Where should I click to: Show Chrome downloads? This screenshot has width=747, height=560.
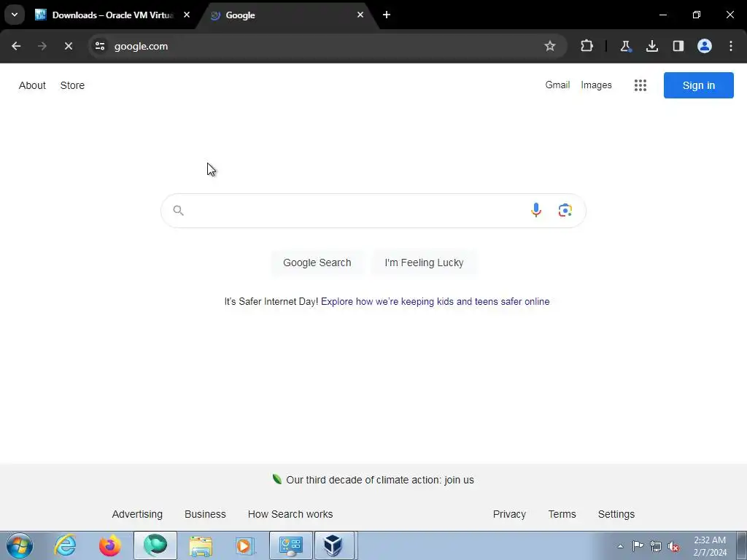pyautogui.click(x=651, y=46)
